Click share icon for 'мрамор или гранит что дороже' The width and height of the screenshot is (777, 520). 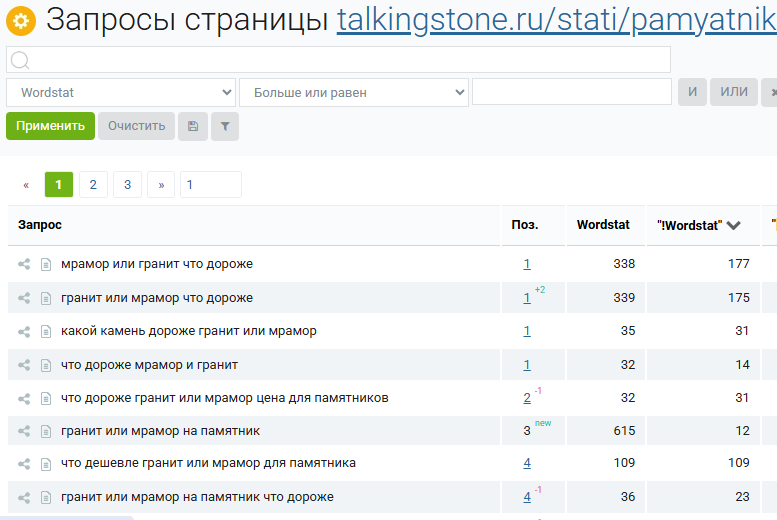pos(24,265)
